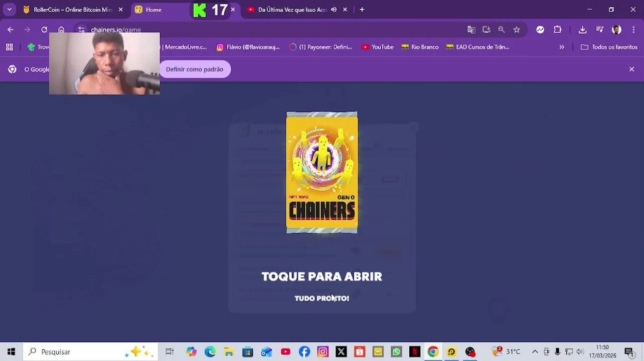
Task: Open the Flávio Instagram bookmark
Action: tap(248, 47)
